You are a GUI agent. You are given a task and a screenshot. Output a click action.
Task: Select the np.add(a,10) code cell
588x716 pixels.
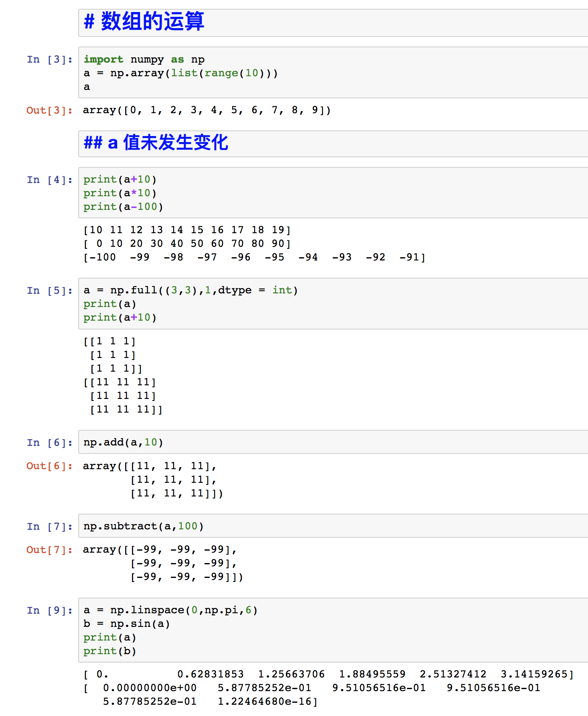(333, 442)
